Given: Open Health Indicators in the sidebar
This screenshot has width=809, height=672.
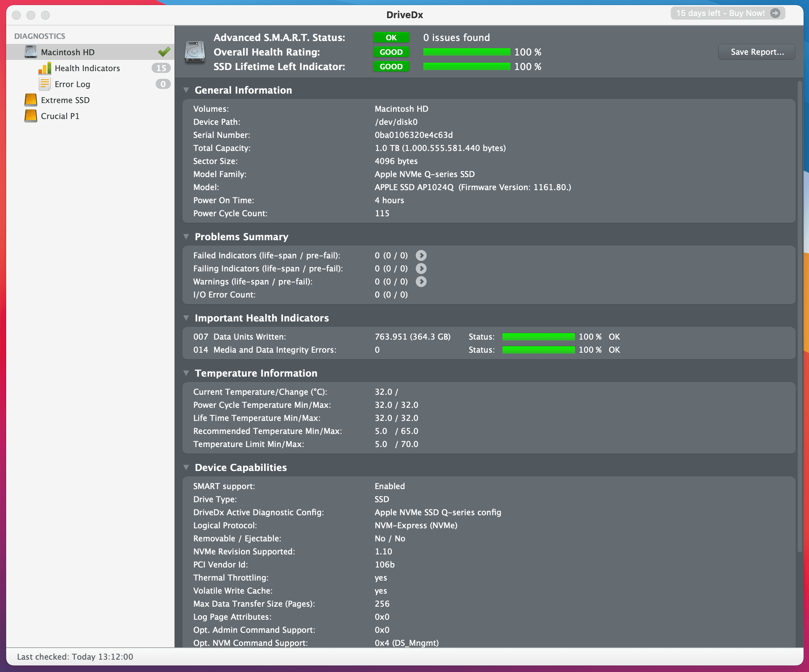Looking at the screenshot, I should (90, 68).
